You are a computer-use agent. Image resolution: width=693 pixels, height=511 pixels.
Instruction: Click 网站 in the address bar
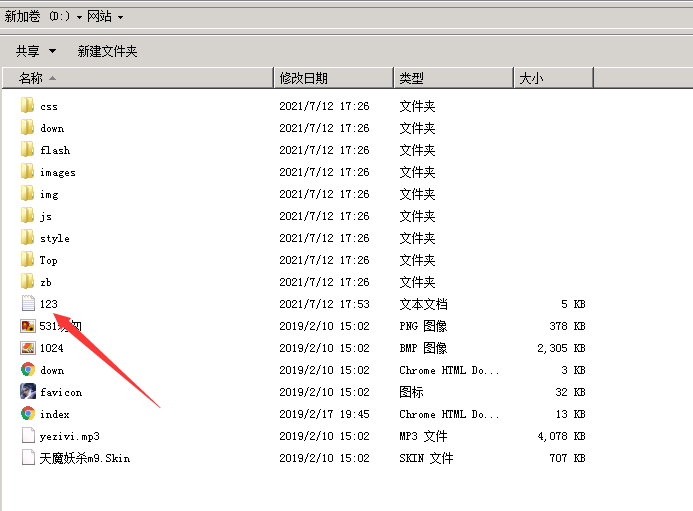point(99,17)
